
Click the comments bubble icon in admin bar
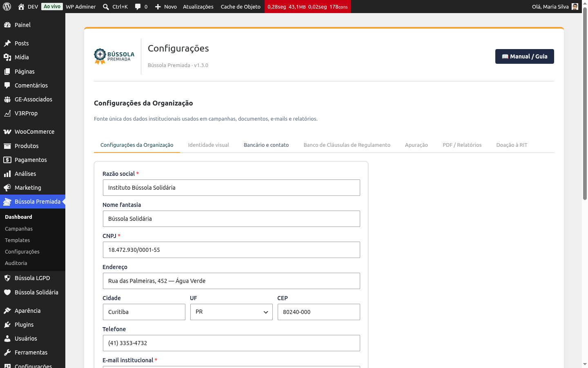138,7
